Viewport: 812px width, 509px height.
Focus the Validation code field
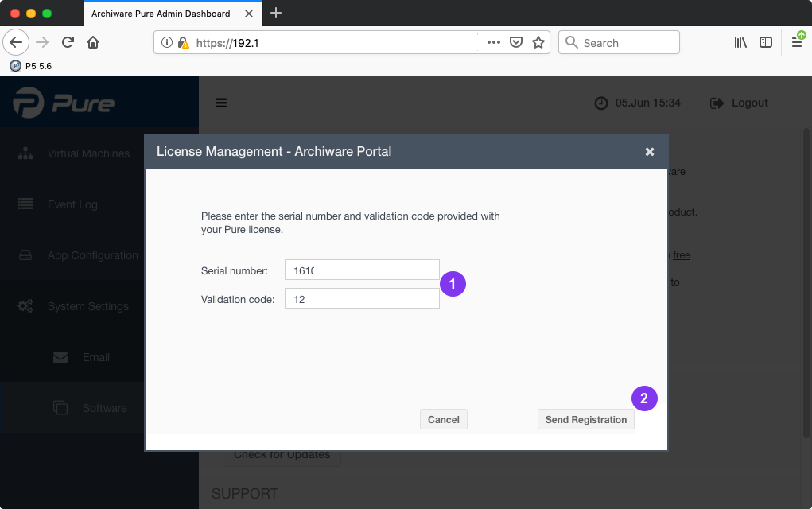point(362,299)
